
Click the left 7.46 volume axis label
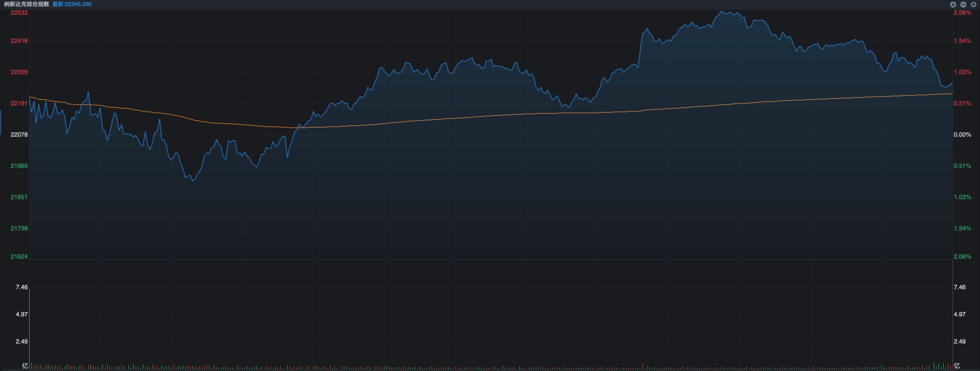[x=22, y=287]
